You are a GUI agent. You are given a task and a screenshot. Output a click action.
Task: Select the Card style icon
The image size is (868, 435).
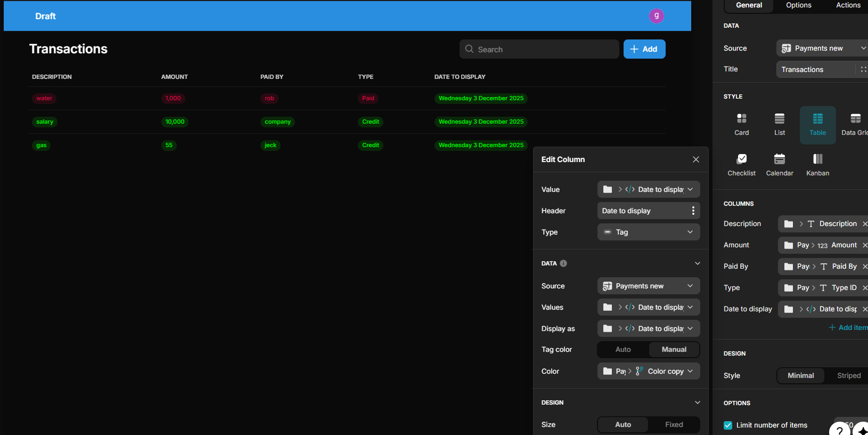(x=742, y=125)
